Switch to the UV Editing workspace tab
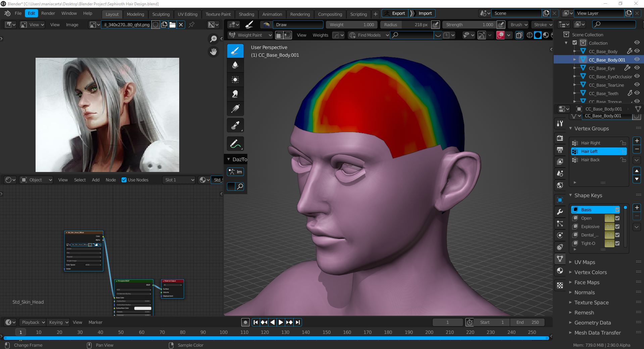The height and width of the screenshot is (349, 644). (x=187, y=14)
